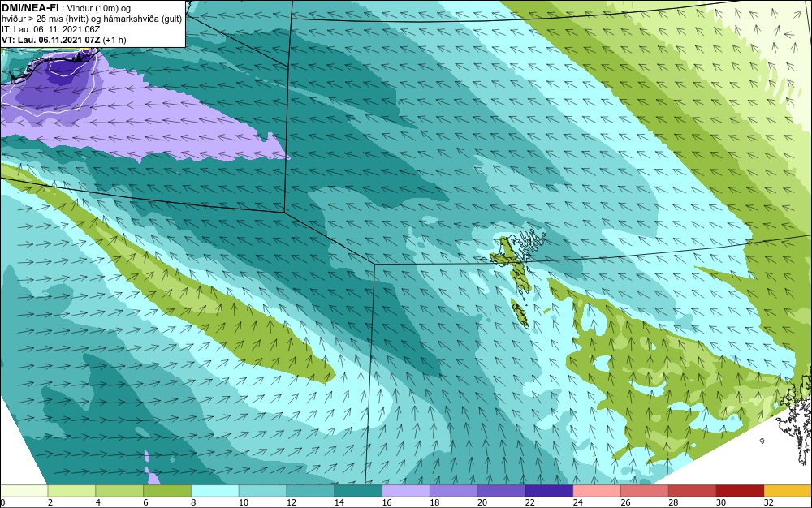Click the legend label "14"

pyautogui.click(x=339, y=502)
